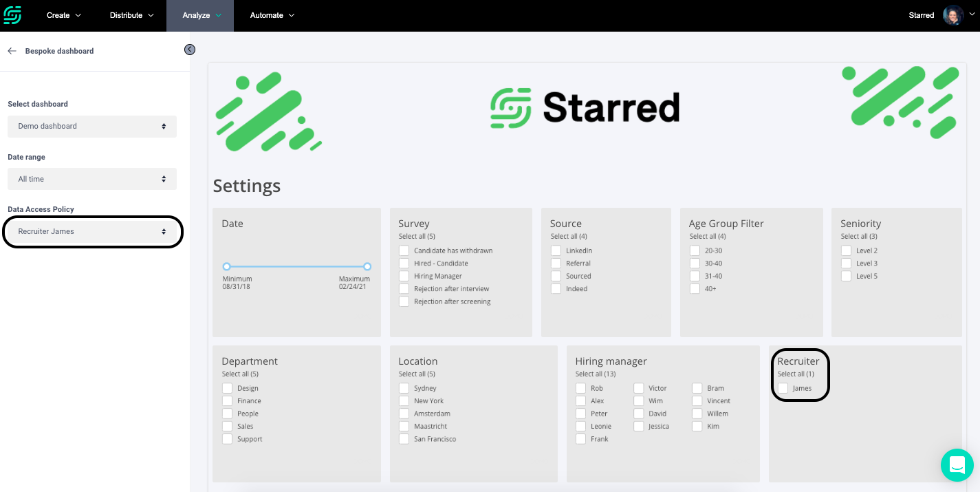Viewport: 980px width, 492px height.
Task: Check the Sydney location
Action: (x=404, y=388)
